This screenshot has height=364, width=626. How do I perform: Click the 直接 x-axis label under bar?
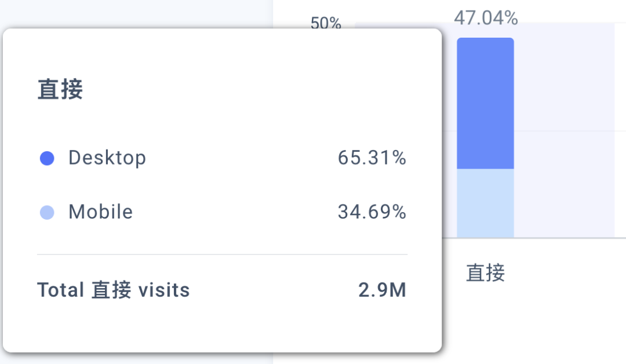[486, 273]
